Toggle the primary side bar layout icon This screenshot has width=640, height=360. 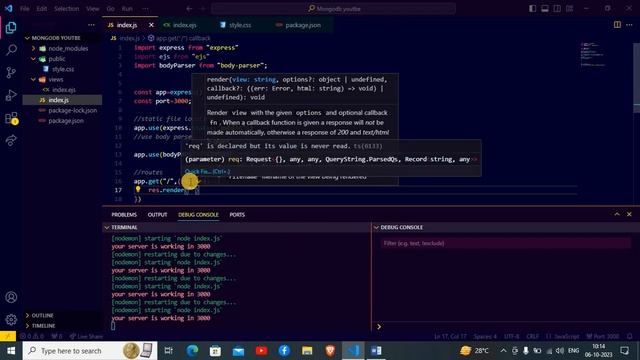[x=532, y=9]
